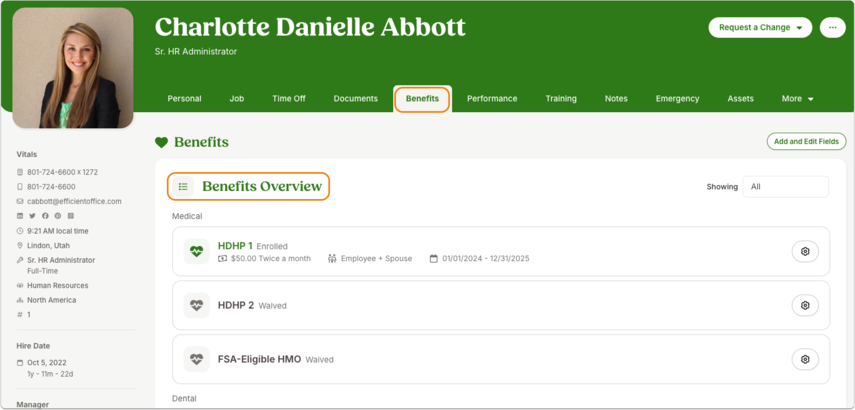This screenshot has height=410, width=855.
Task: Click the icon beside Human Resources
Action: click(20, 286)
